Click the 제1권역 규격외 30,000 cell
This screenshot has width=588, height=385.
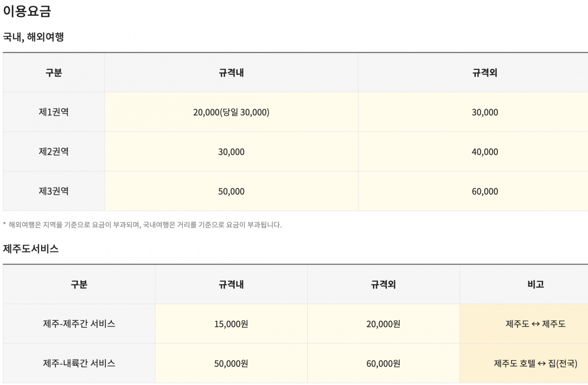point(485,112)
